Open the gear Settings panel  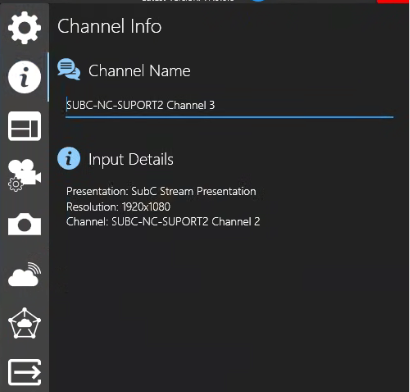coord(24,27)
